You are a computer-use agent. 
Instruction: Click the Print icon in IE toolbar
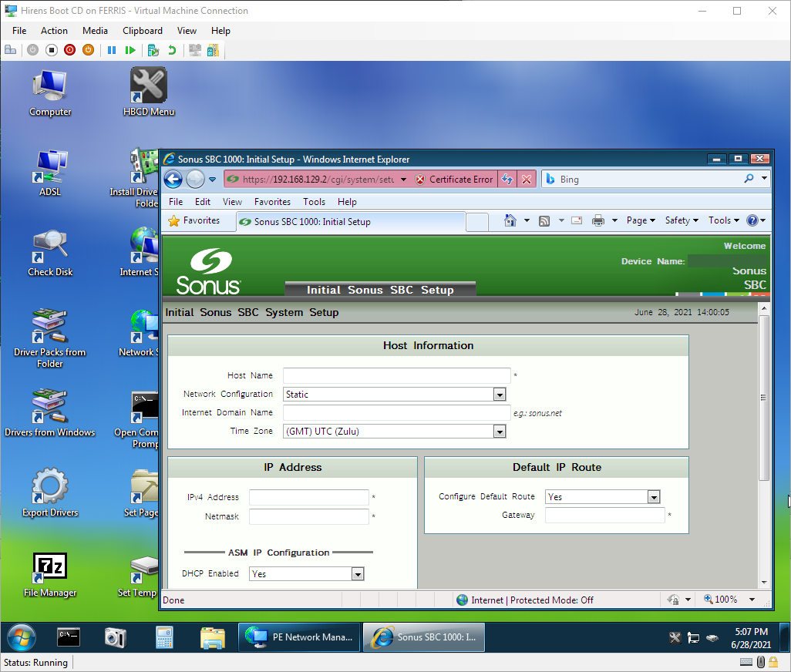pos(598,220)
